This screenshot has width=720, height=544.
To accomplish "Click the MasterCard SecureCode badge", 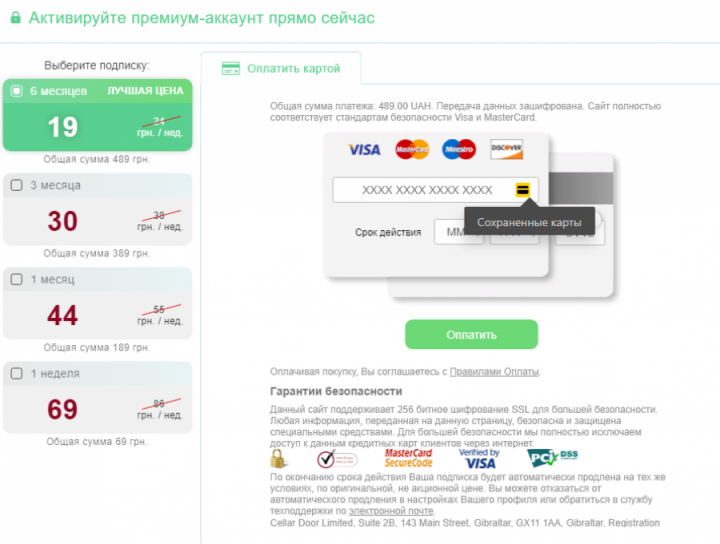I will 407,459.
